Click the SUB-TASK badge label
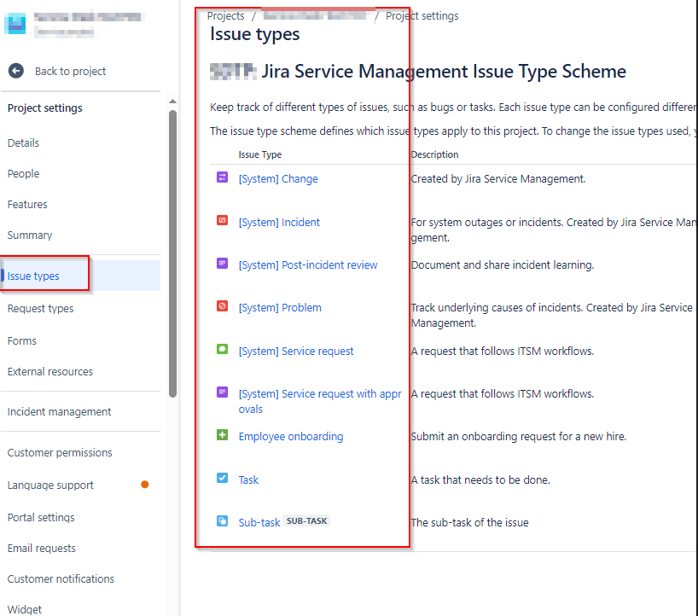This screenshot has height=616, width=698. (306, 520)
